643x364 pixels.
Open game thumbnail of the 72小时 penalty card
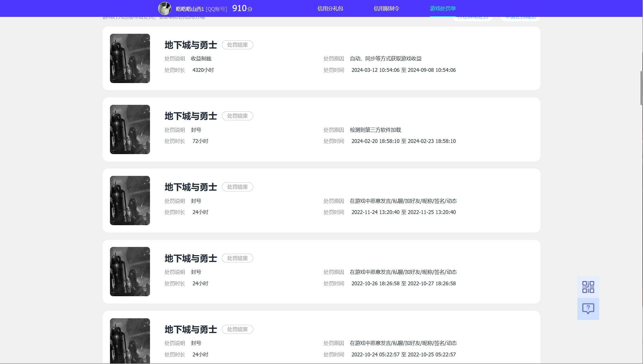tap(130, 129)
